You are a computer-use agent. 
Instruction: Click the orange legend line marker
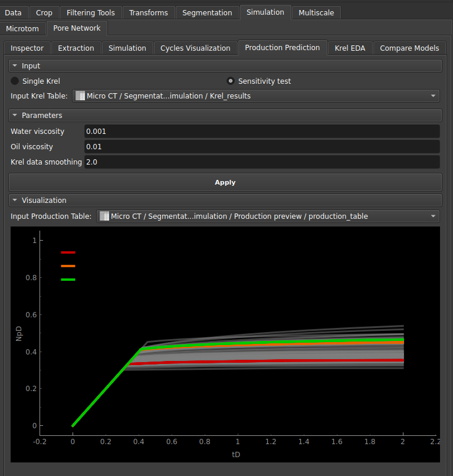(x=68, y=266)
